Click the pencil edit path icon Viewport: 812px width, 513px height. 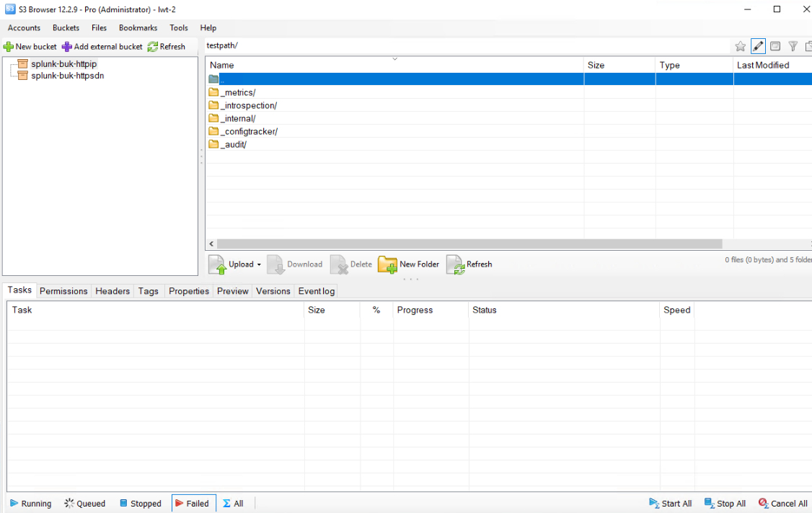[x=758, y=46]
